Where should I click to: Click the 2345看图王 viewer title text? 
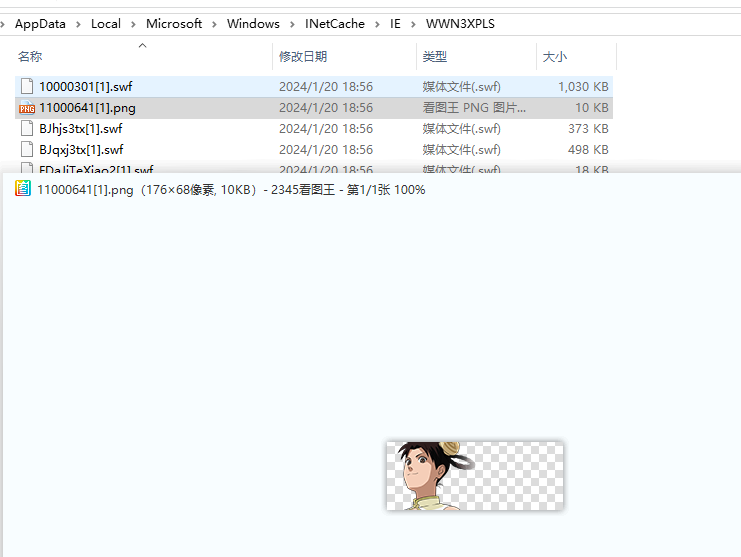[x=231, y=190]
